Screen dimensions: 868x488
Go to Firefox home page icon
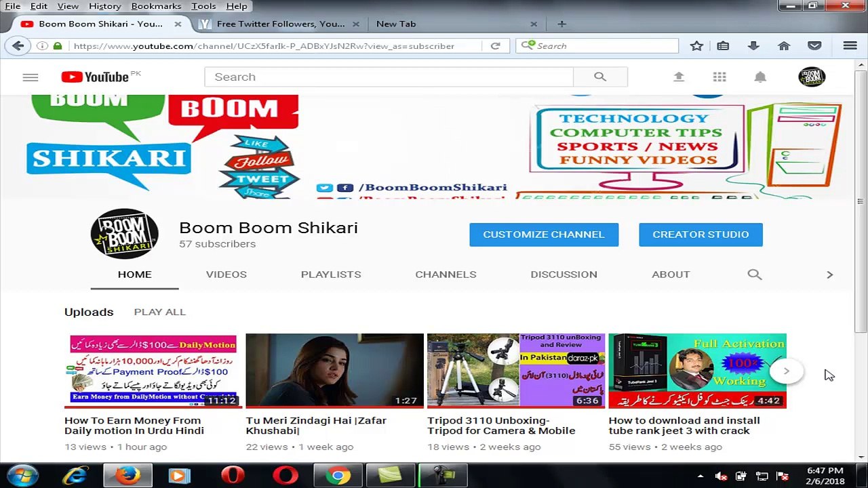coord(784,46)
